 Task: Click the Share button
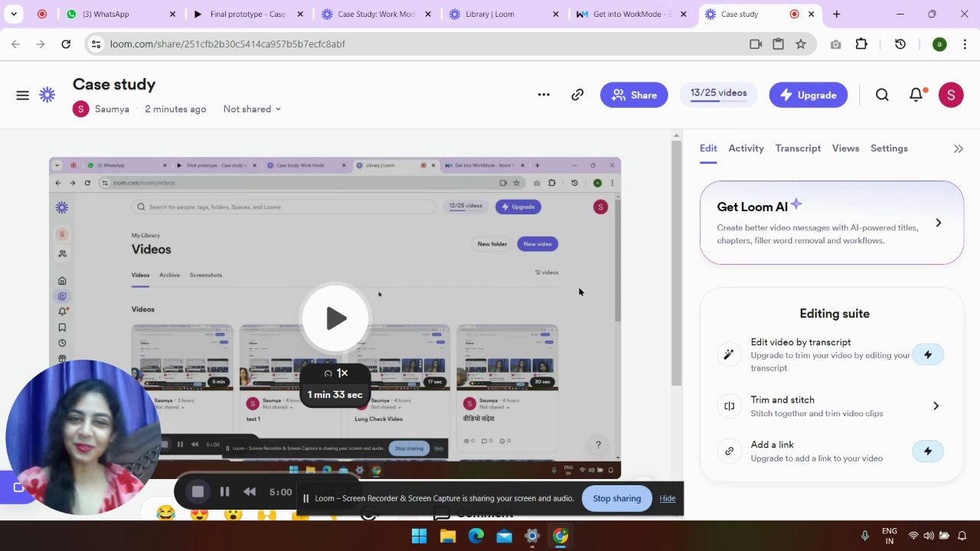pos(634,95)
